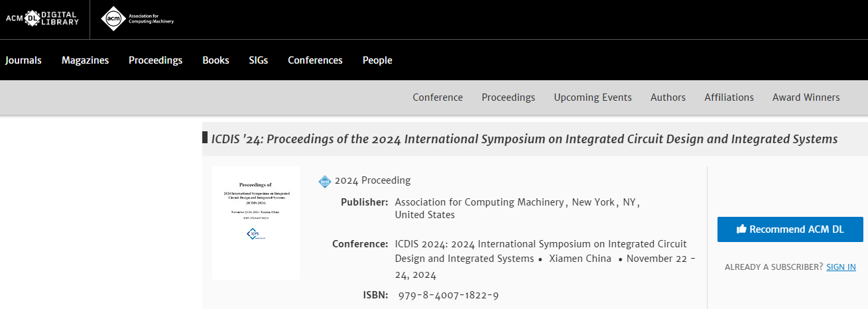View Upcoming Events
Screen dimensions: 868x309
click(593, 97)
